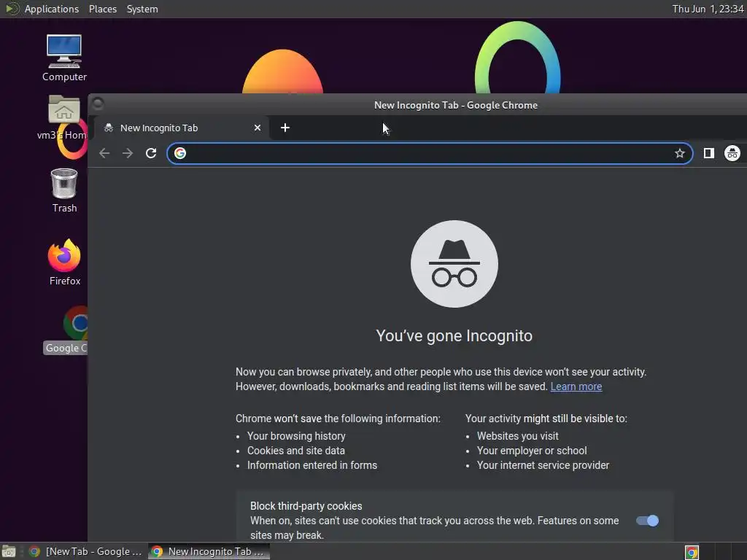Click 'Your browsing history' list item
Viewport: 747px width, 560px height.
pyautogui.click(x=296, y=436)
